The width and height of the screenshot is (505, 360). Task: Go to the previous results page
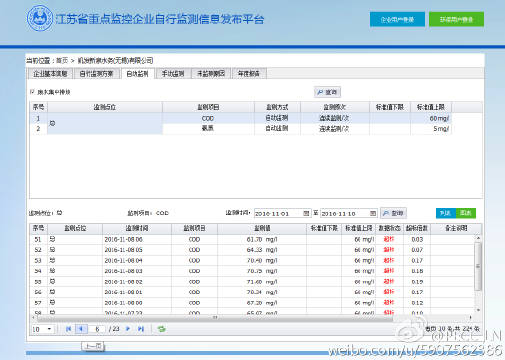coord(81,329)
